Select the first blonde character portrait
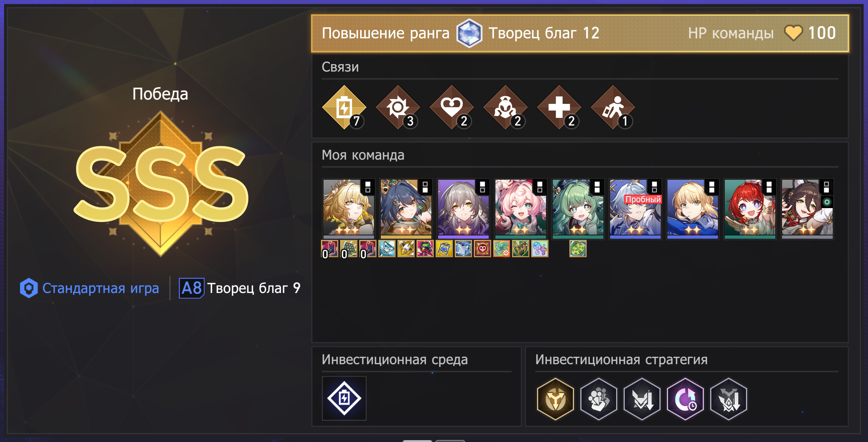Viewport: 868px width, 442px height. pos(348,209)
